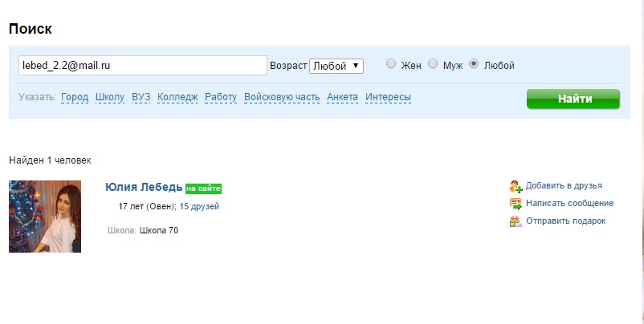Click the search text input field
Image resolution: width=644 pixels, height=324 pixels.
142,65
